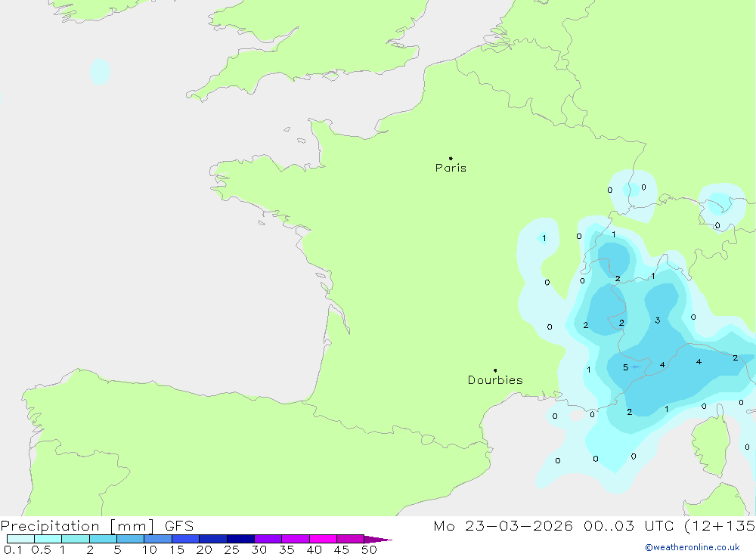This screenshot has height=554, width=756.
Task: Click the weatheronline.co.uk copyright link
Action: (x=692, y=547)
